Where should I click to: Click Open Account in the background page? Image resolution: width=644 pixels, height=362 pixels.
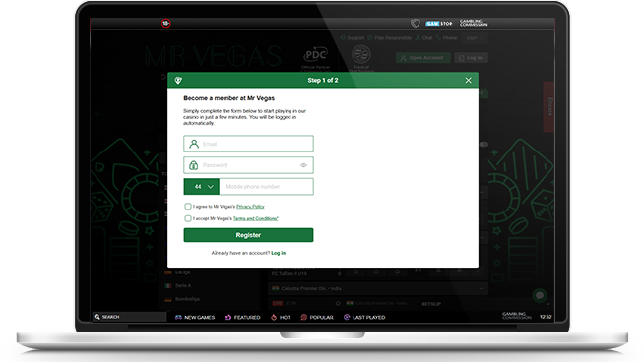[x=422, y=58]
